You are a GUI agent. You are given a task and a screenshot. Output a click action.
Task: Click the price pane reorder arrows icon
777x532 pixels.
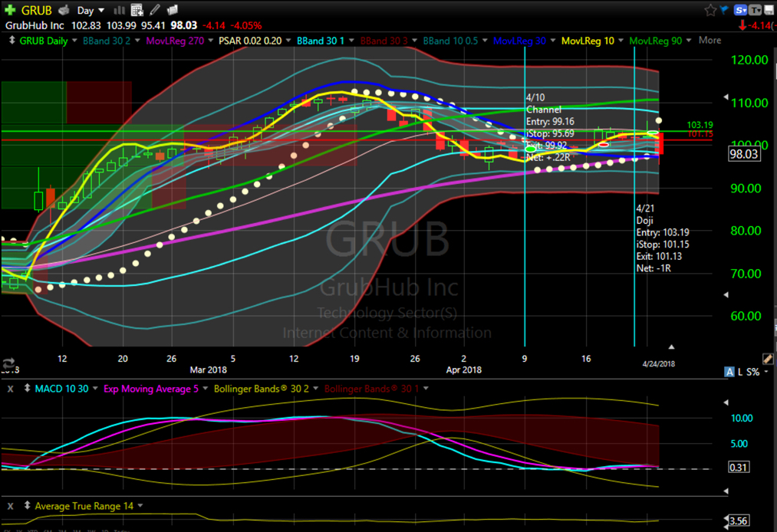click(x=12, y=40)
